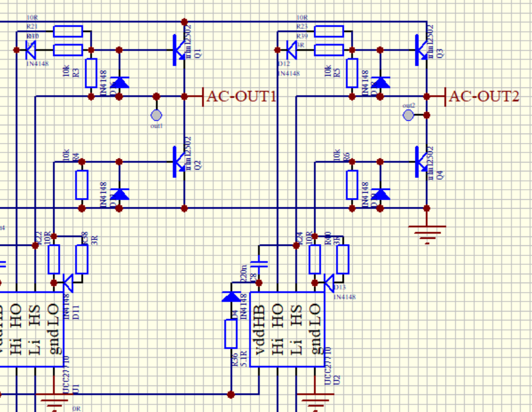The width and height of the screenshot is (532, 412).
Task: Select transistor Q1 symbol
Action: coord(179,50)
